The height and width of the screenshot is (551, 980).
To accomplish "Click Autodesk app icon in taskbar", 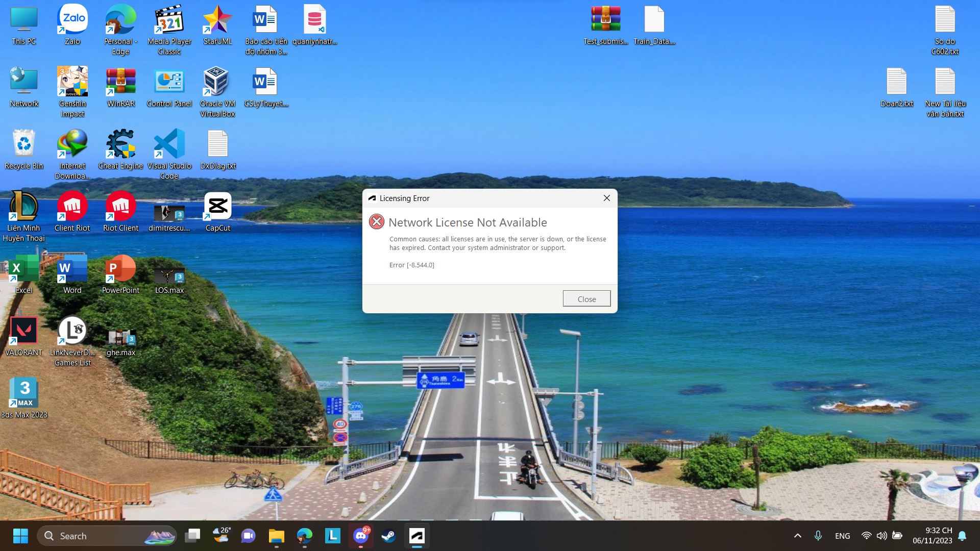I will point(417,536).
